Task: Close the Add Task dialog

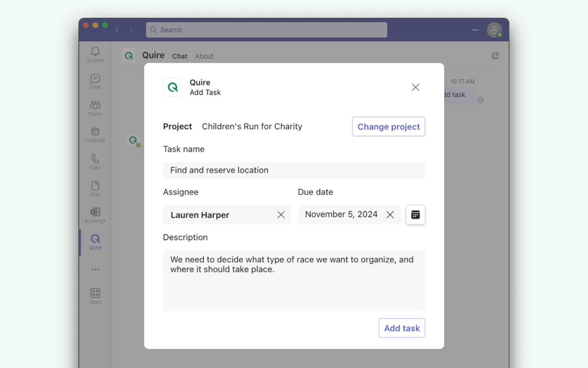Action: pos(415,87)
